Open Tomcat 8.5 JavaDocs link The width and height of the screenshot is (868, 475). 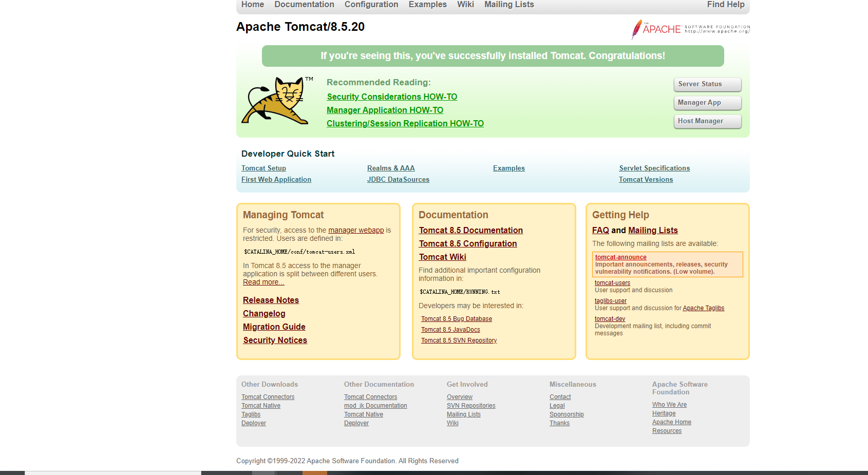[450, 330]
